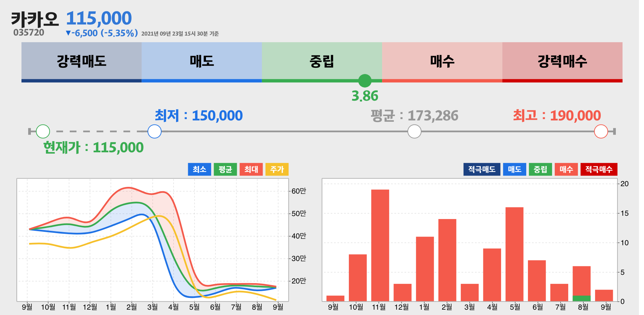This screenshot has width=644, height=315.
Task: Select the 매도 rating segment
Action: pyautogui.click(x=202, y=62)
